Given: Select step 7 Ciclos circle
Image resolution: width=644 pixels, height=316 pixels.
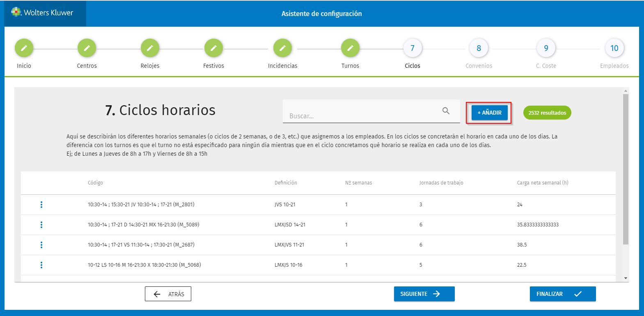Looking at the screenshot, I should point(413,48).
